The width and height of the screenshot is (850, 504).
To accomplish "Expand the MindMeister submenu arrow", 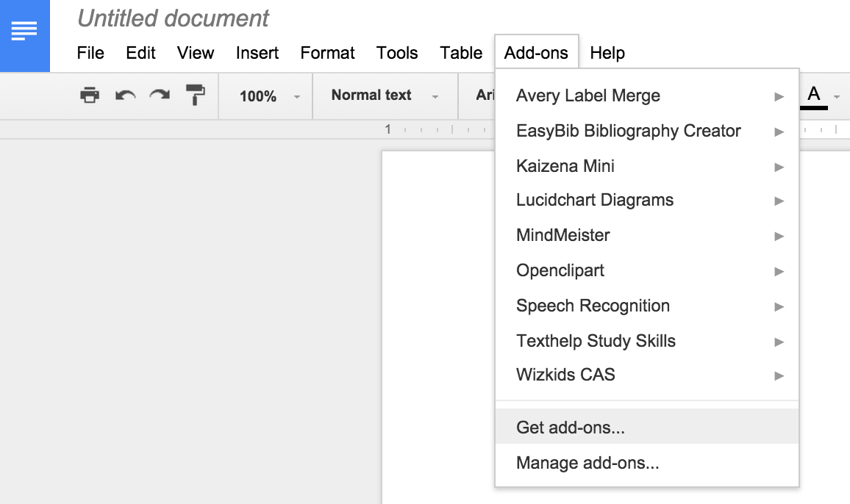I will (x=779, y=237).
